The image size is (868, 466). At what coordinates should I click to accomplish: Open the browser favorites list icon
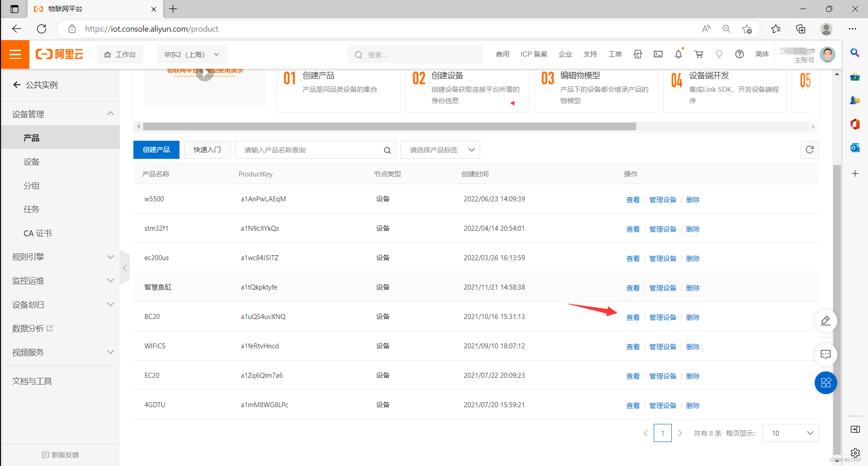coord(776,29)
